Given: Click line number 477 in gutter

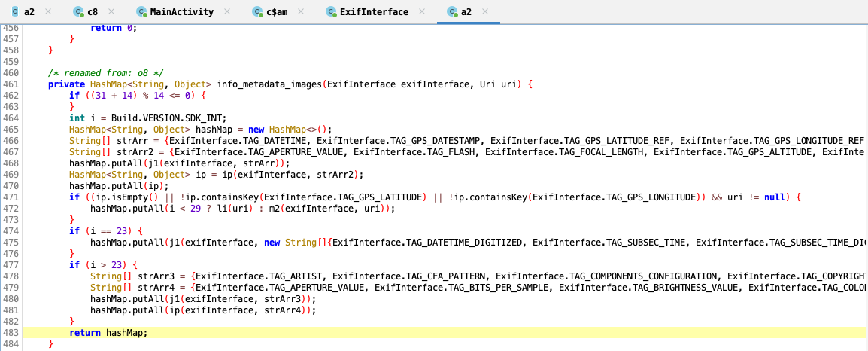Looking at the screenshot, I should (x=11, y=265).
